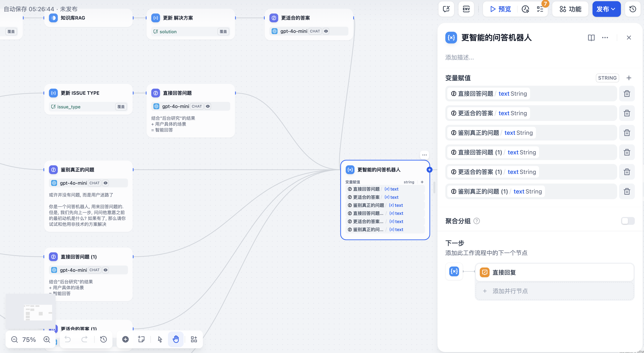Viewport: 644px width, 353px height.
Task: Open the 功能 features menu
Action: pyautogui.click(x=571, y=9)
